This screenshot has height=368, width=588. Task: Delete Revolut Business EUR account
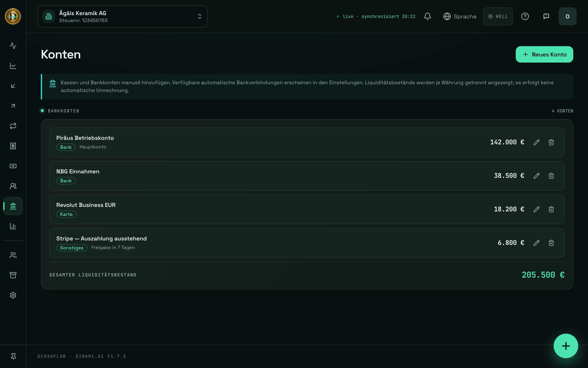[x=551, y=209]
